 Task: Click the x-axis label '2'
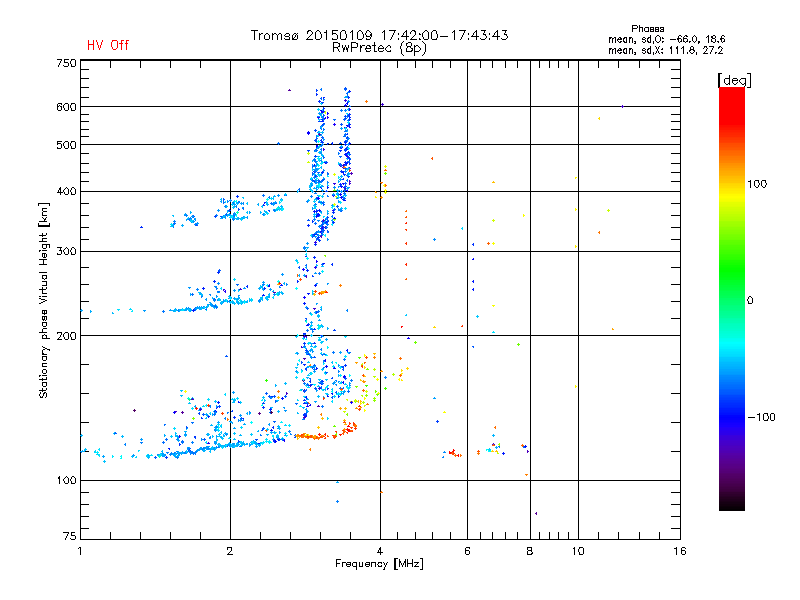coord(230,551)
